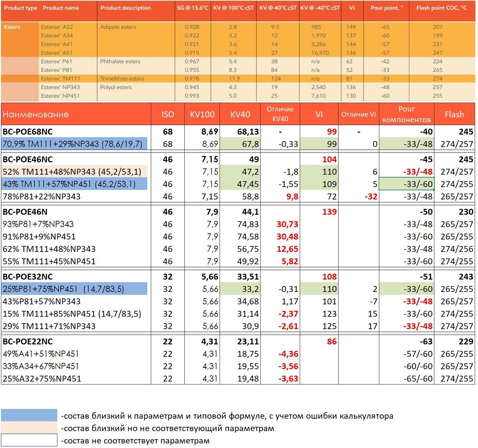Screen dimensions: 478x448
Task: Select cell '70,9% TM111+29%NP343 (78,6/19,7)'
Action: pos(74,144)
